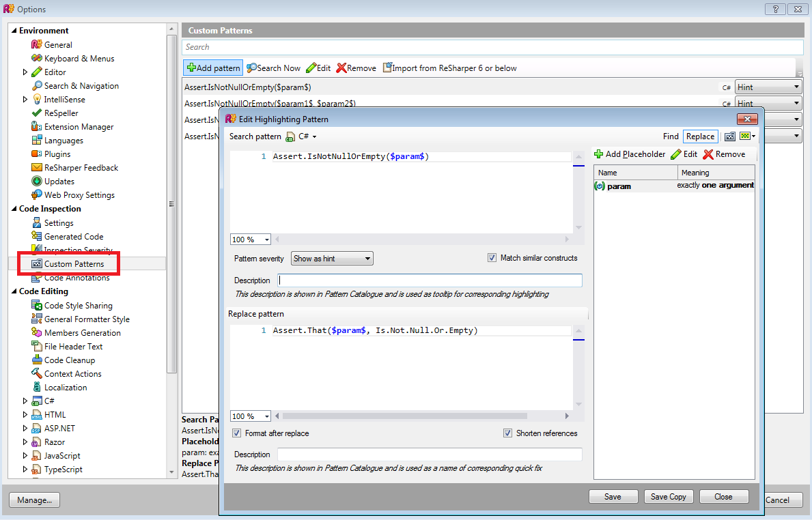
Task: Click Import from ReSharper 6 or below
Action: click(449, 68)
